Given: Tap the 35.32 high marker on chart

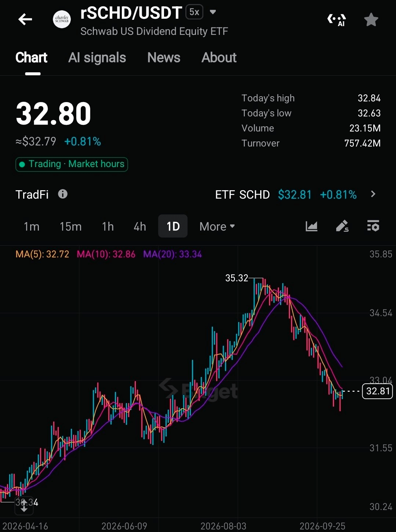Looking at the screenshot, I should pyautogui.click(x=237, y=278).
